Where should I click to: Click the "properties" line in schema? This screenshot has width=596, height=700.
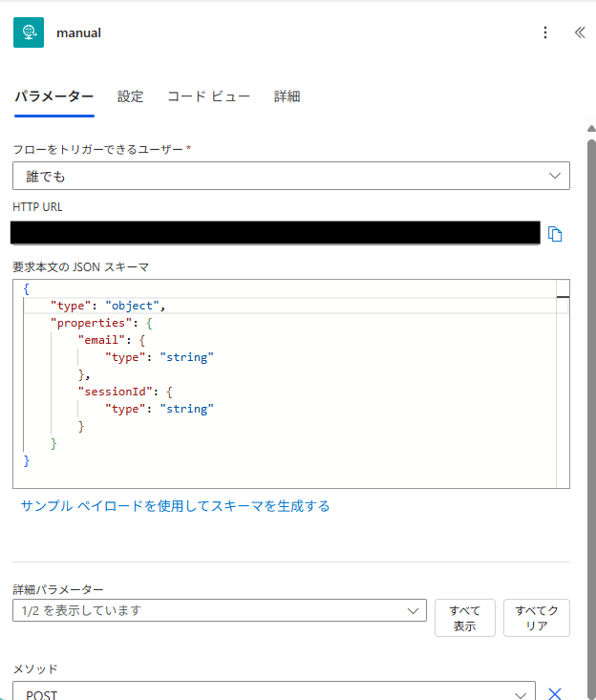tap(101, 323)
